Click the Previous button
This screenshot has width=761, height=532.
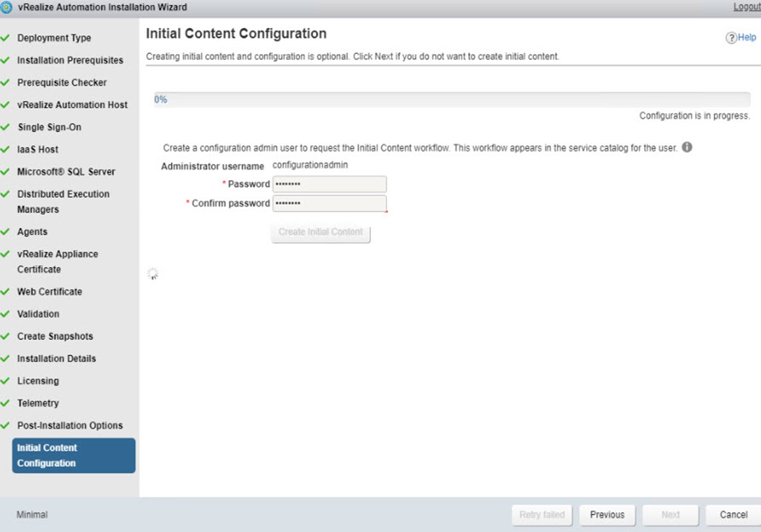pyautogui.click(x=607, y=515)
